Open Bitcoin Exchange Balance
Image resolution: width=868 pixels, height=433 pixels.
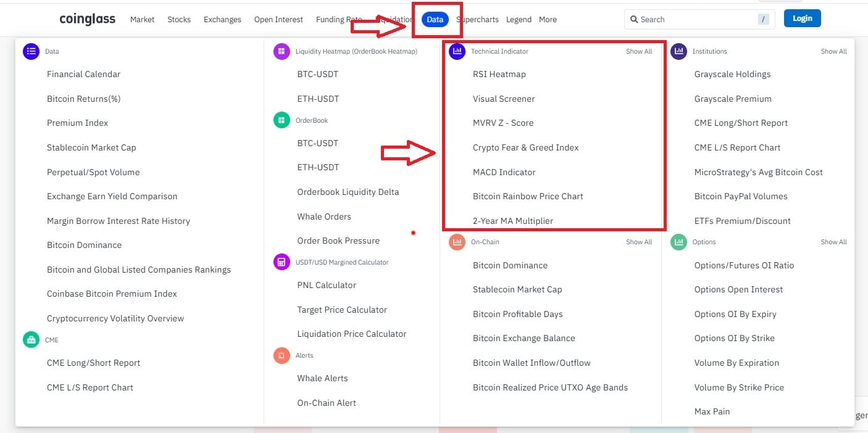tap(524, 338)
